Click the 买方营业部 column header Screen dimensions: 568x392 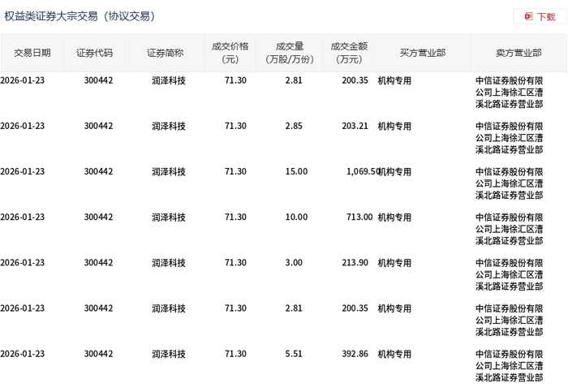(423, 53)
